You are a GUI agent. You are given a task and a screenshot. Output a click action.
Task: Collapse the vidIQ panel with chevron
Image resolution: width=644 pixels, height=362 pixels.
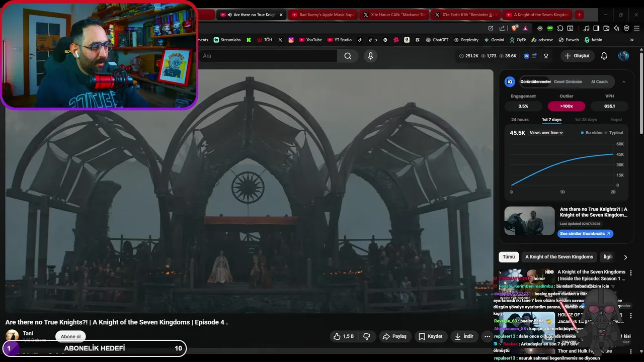click(624, 81)
